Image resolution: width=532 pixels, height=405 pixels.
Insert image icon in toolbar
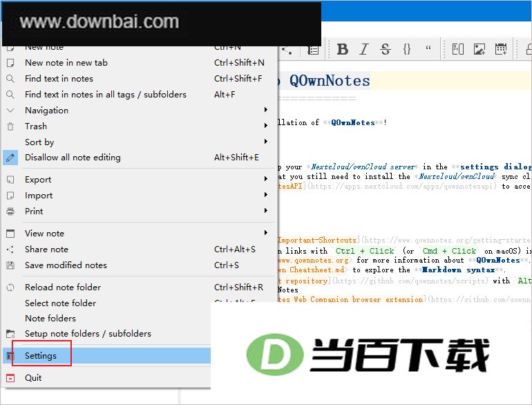coord(479,49)
